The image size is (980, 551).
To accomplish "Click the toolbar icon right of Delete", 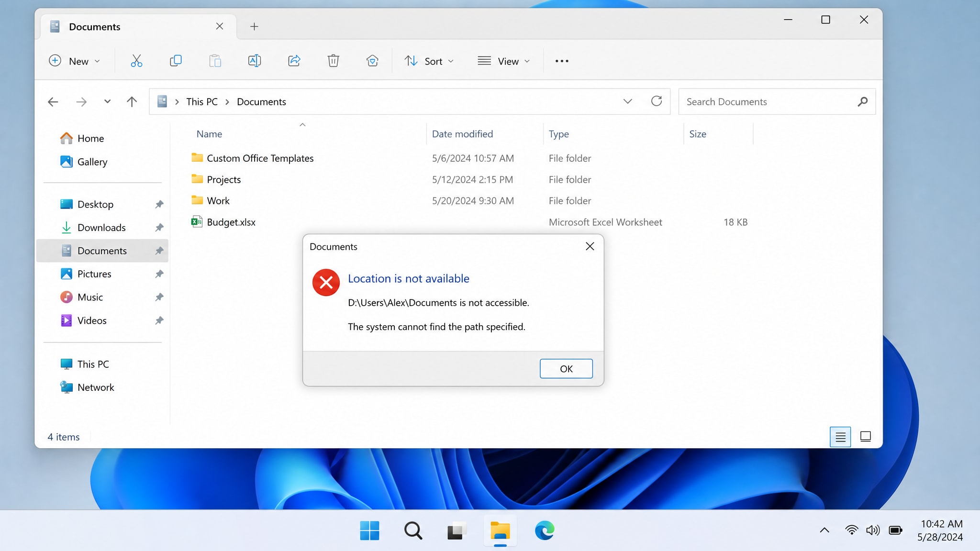I will click(372, 61).
